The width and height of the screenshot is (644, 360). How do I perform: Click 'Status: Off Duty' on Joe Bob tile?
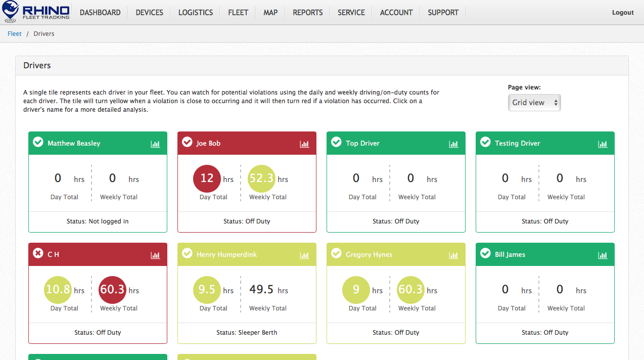coord(247,221)
